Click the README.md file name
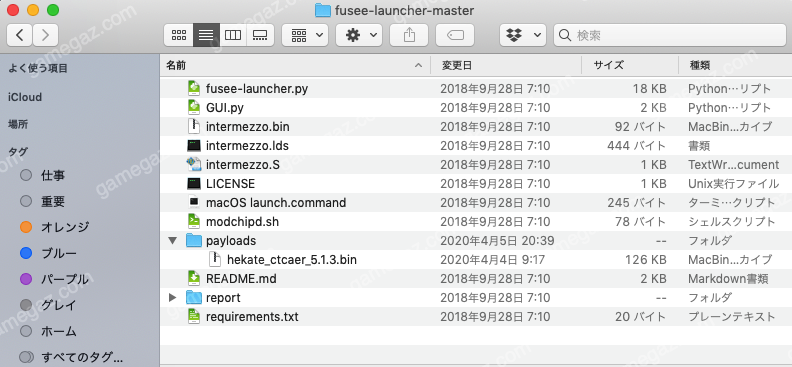792x367 pixels. pyautogui.click(x=241, y=279)
